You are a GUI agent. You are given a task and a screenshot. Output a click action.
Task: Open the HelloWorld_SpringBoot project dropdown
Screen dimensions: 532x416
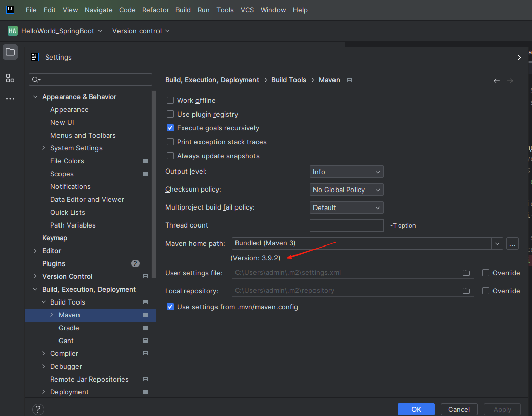point(62,31)
